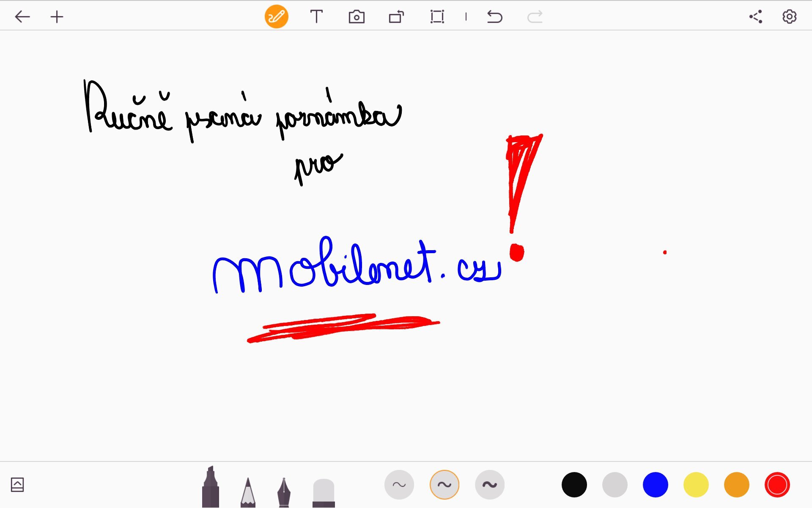Screen dimensions: 812x508
Task: Select the thinnest stroke width
Action: click(399, 485)
